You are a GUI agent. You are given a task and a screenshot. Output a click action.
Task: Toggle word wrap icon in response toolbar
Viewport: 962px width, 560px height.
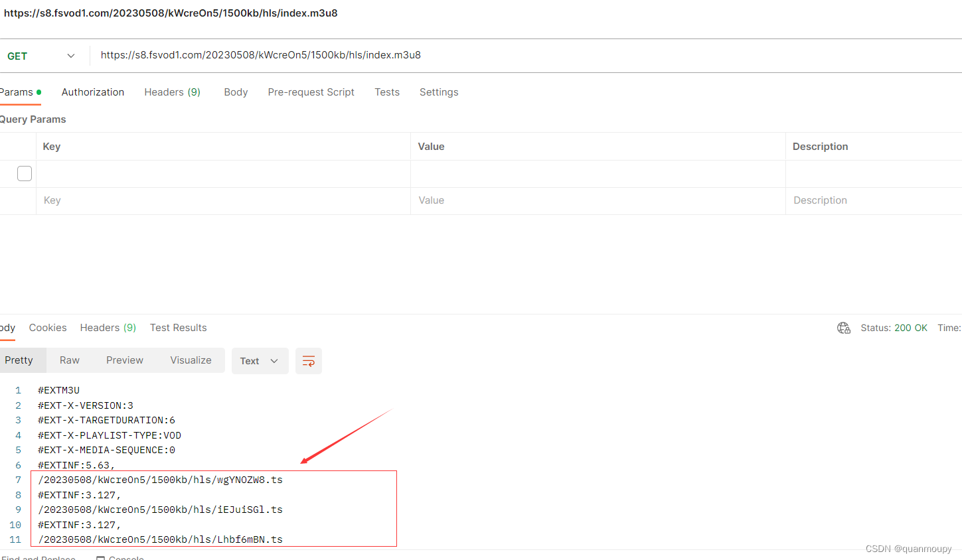click(x=309, y=361)
